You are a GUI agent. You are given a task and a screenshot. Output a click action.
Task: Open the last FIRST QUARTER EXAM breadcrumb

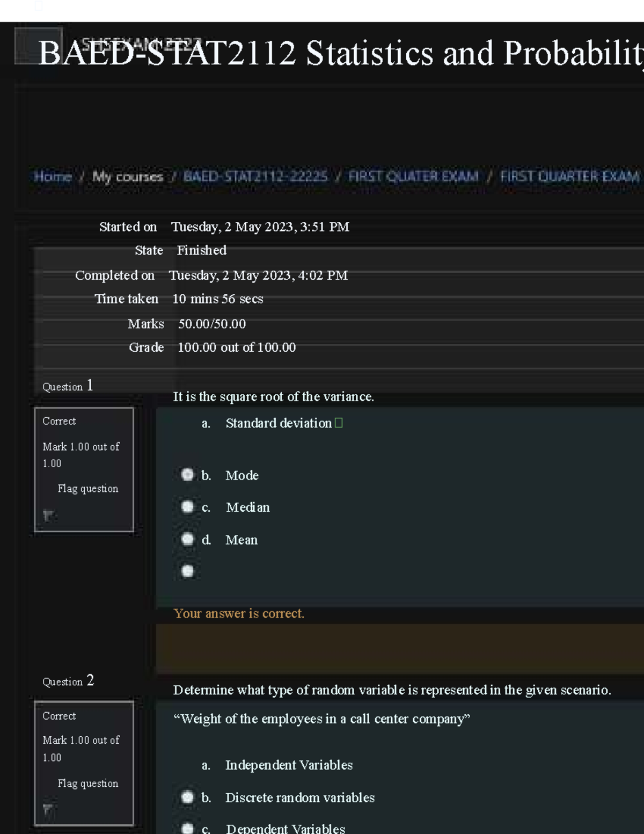pos(569,177)
